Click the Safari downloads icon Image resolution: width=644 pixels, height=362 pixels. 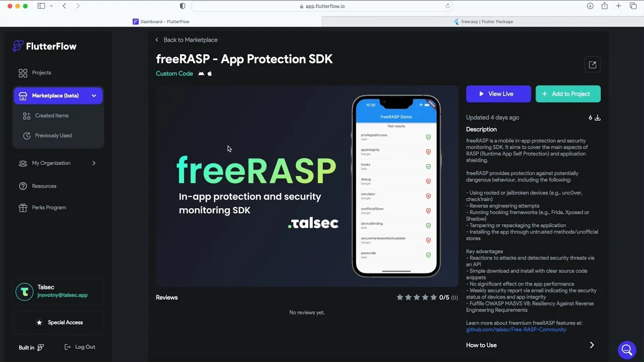pyautogui.click(x=590, y=6)
